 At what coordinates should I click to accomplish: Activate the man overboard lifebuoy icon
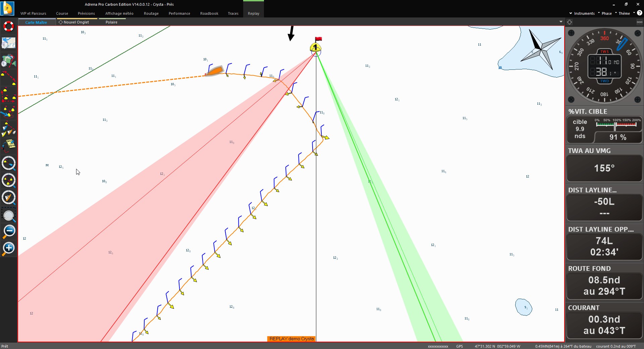tap(9, 26)
